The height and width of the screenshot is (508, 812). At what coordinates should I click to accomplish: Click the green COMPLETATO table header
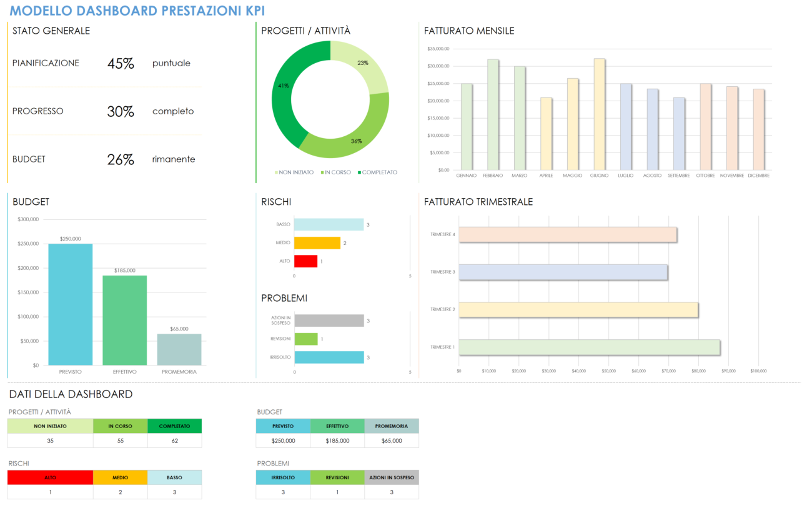(x=175, y=426)
